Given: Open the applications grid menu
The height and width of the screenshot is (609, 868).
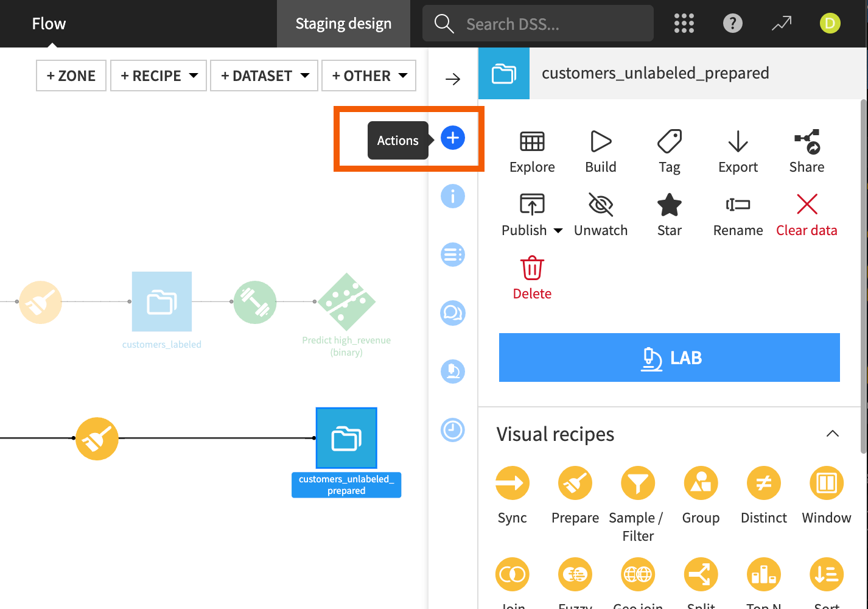Looking at the screenshot, I should click(x=684, y=24).
